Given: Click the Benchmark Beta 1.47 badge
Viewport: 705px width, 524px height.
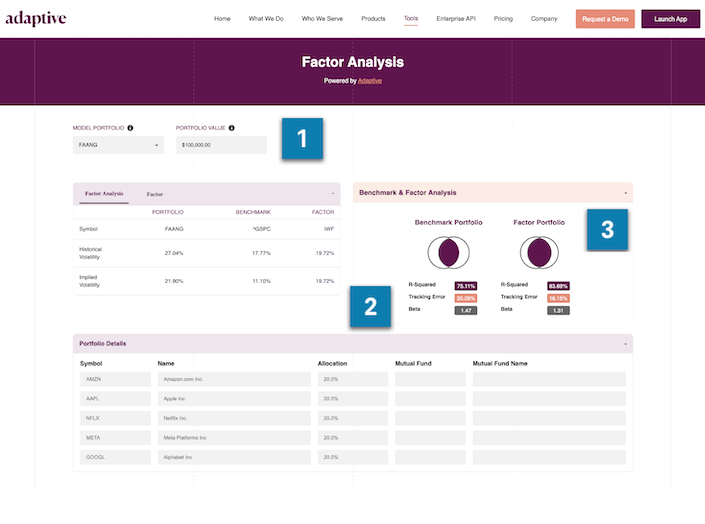Looking at the screenshot, I should (466, 310).
